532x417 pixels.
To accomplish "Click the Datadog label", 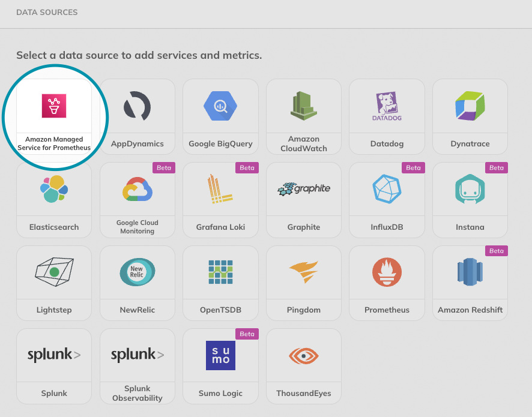I will click(x=387, y=144).
